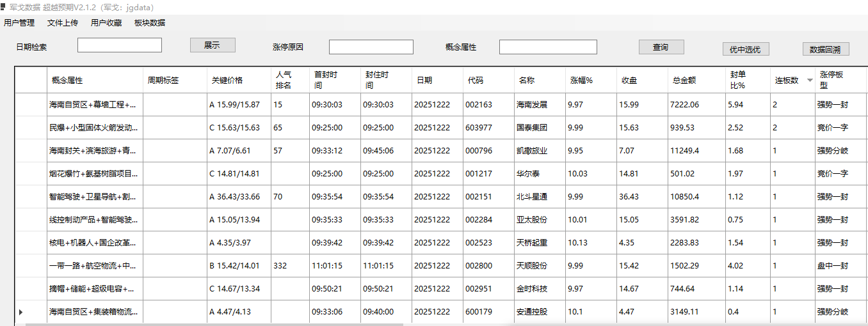The height and width of the screenshot is (326, 868).
Task: Click stock code 600179 cell
Action: [488, 312]
